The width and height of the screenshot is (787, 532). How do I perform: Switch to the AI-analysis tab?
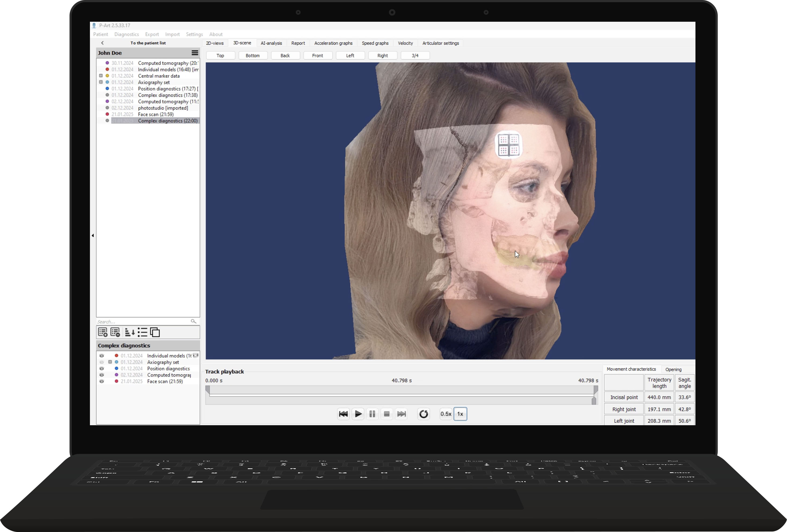(271, 43)
